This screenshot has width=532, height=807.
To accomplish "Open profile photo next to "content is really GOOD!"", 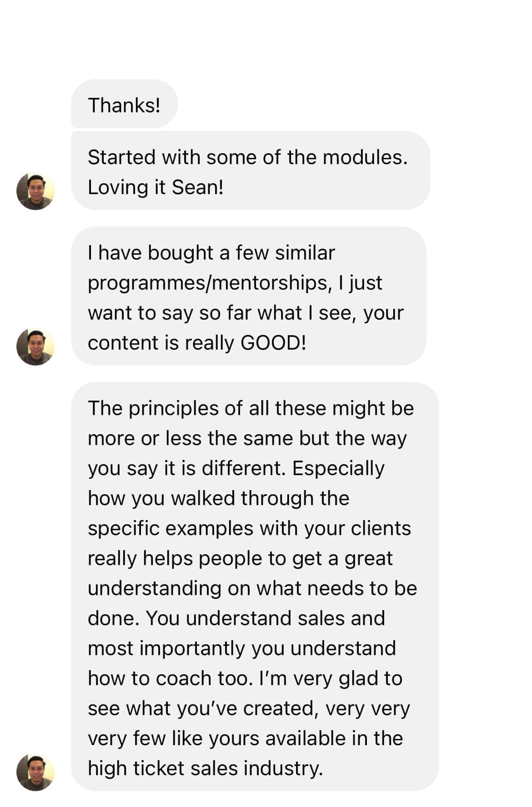I will tap(36, 347).
